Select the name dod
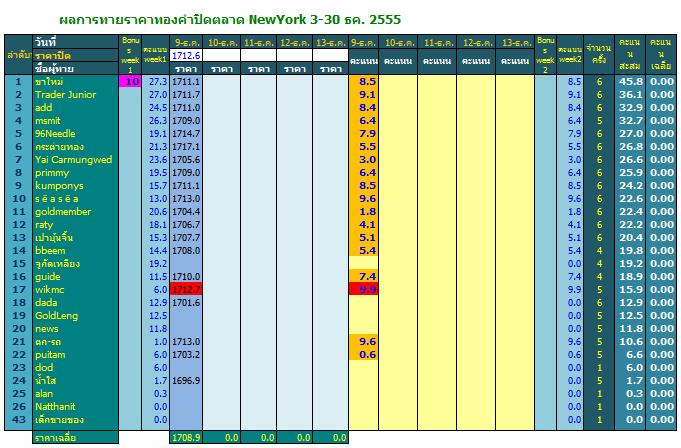 (x=44, y=368)
